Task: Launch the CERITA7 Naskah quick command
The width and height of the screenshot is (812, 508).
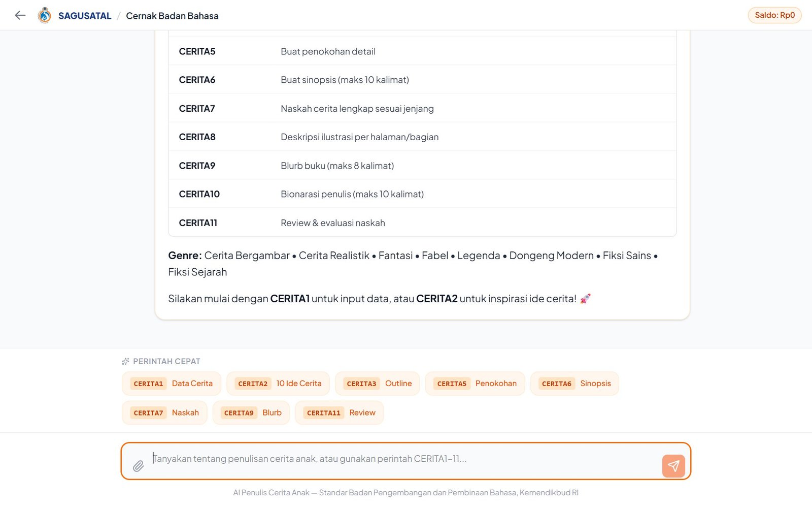Action: tap(164, 412)
